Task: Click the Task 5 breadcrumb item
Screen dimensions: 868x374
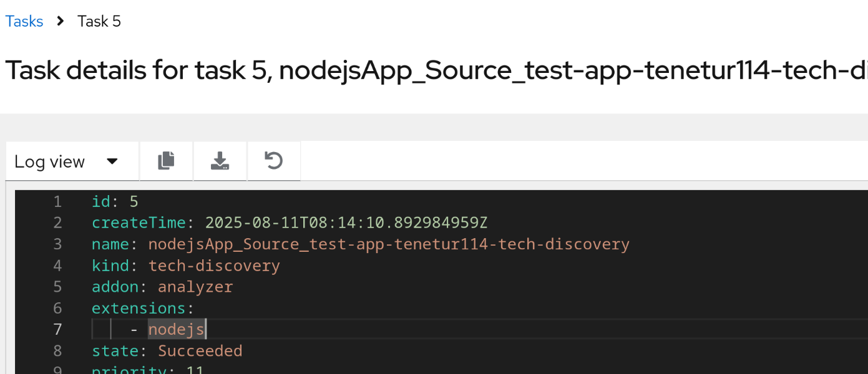Action: coord(99,21)
